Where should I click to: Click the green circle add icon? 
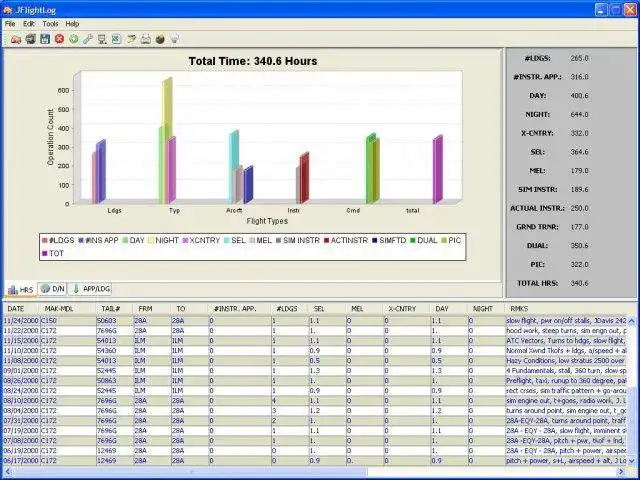(x=73, y=39)
